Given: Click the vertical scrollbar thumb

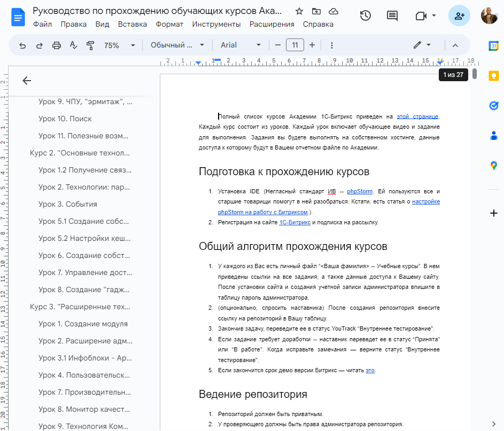Looking at the screenshot, I should tap(475, 74).
